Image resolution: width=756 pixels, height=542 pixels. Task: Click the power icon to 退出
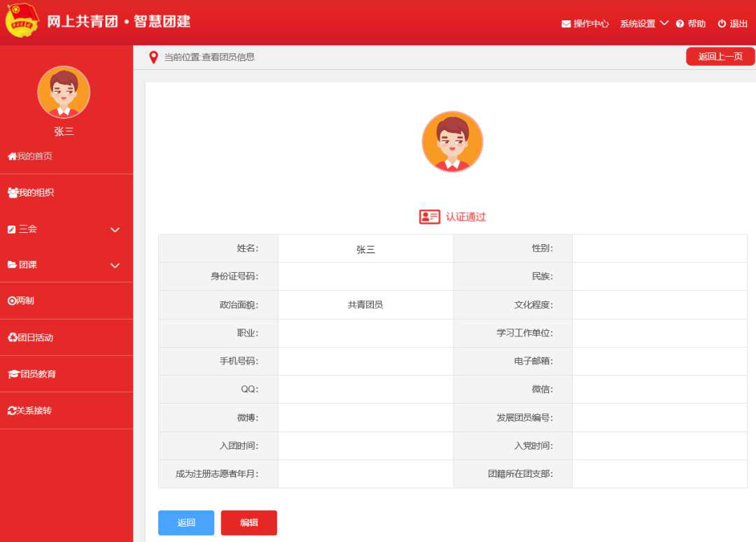722,24
